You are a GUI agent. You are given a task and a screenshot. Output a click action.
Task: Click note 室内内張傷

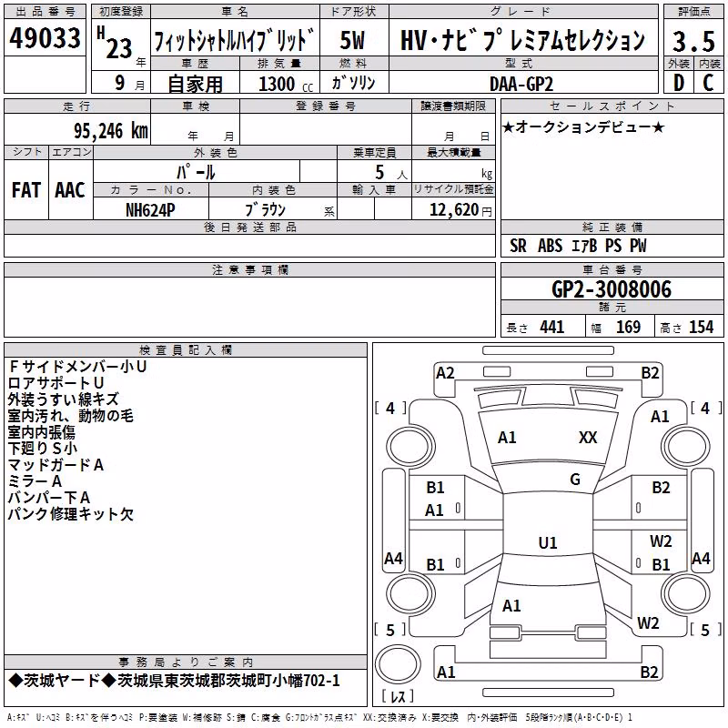click(x=42, y=432)
